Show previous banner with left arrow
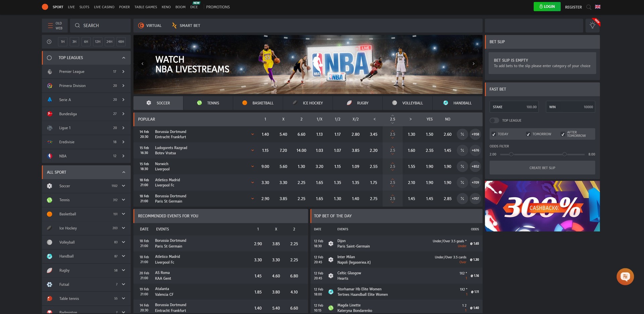Image resolution: width=644 pixels, height=314 pixels. click(x=143, y=64)
